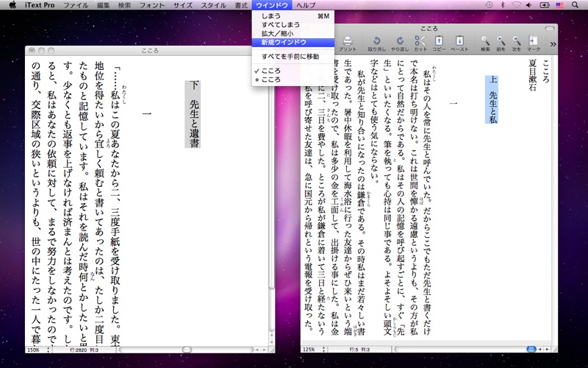The height and width of the screenshot is (368, 588).
Task: Click the こころ title text in right document
Action: click(x=545, y=71)
